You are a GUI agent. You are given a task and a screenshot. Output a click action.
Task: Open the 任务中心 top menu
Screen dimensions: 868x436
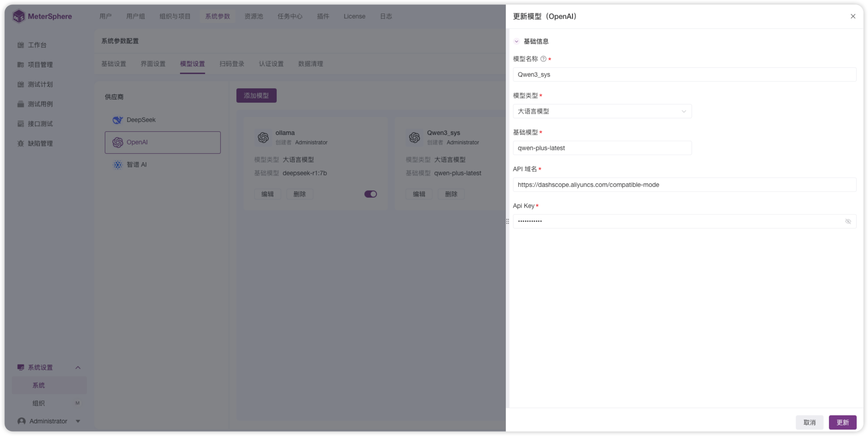[x=290, y=16]
